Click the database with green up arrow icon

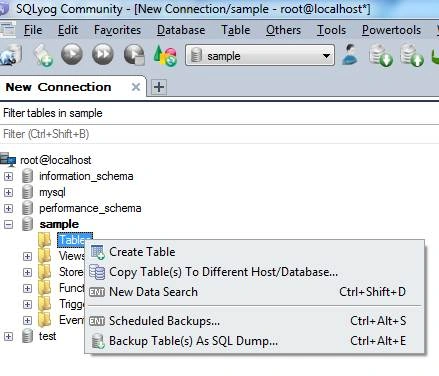tap(412, 55)
